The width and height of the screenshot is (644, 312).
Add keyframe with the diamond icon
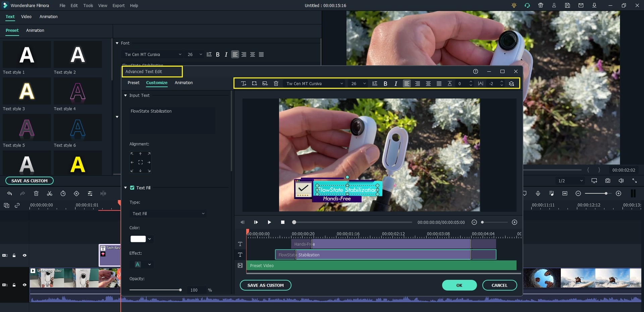pos(76,193)
